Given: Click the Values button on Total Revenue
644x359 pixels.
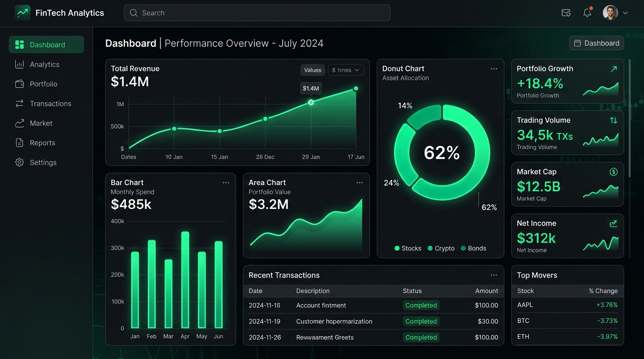Looking at the screenshot, I should point(313,70).
